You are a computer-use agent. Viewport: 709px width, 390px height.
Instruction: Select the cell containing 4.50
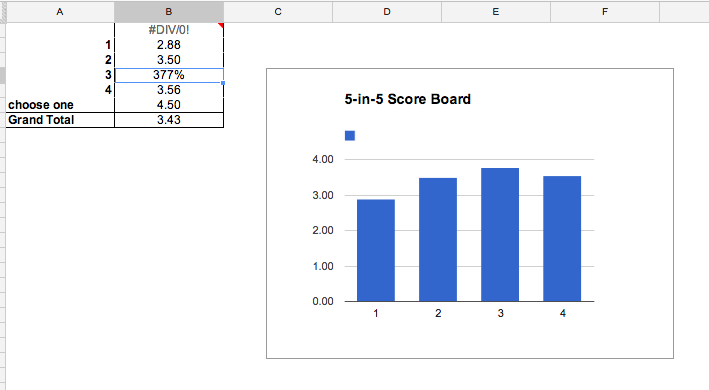169,105
